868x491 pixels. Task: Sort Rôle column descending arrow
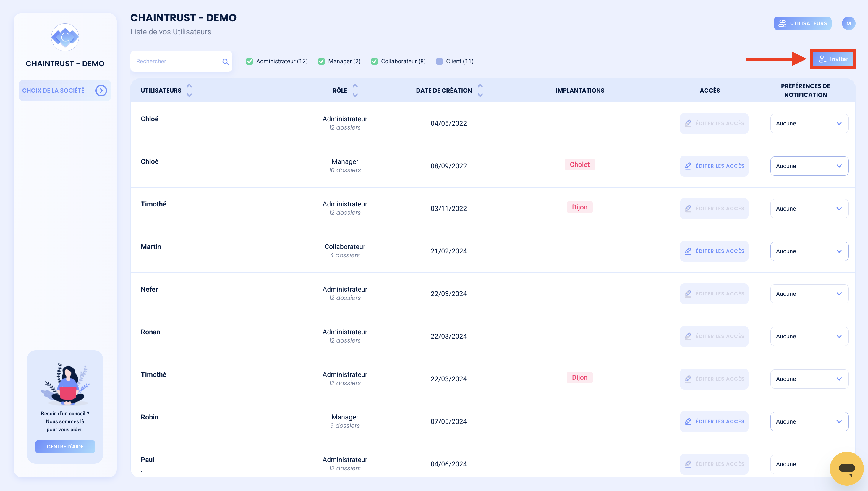[355, 96]
